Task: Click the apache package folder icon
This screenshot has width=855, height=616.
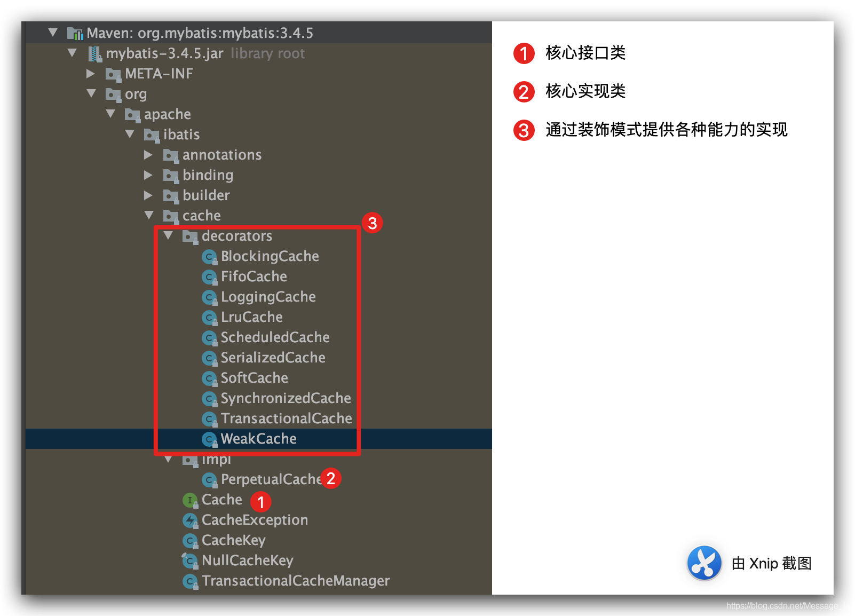Action: tap(132, 115)
